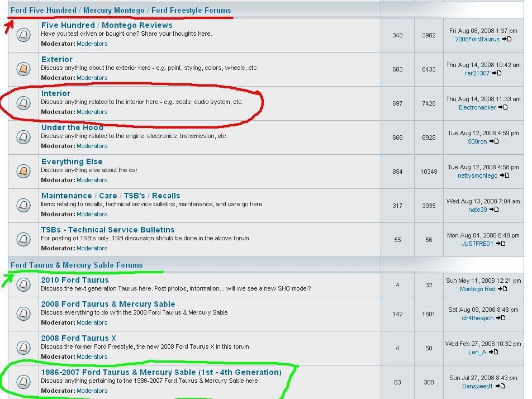Open user profile Montego Red
The width and height of the screenshot is (532, 399).
(x=477, y=289)
